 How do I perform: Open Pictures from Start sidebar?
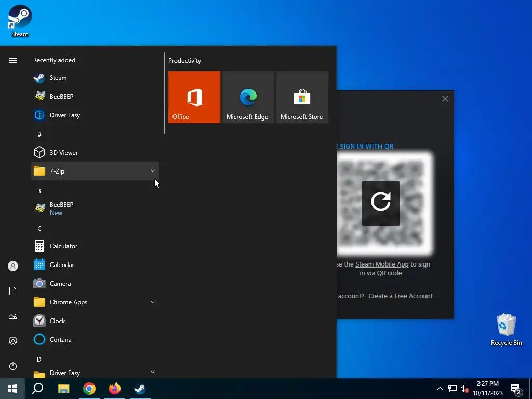pyautogui.click(x=13, y=316)
